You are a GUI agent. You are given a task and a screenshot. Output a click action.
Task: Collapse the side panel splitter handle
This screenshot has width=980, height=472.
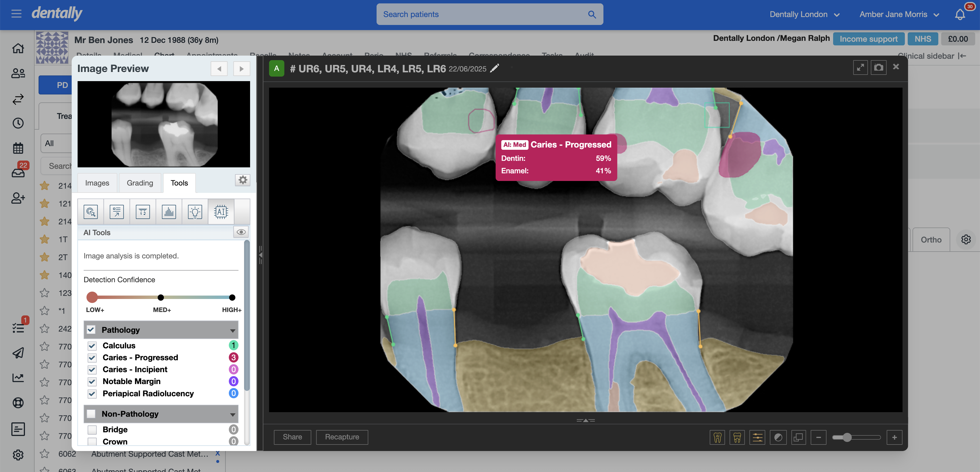click(260, 255)
